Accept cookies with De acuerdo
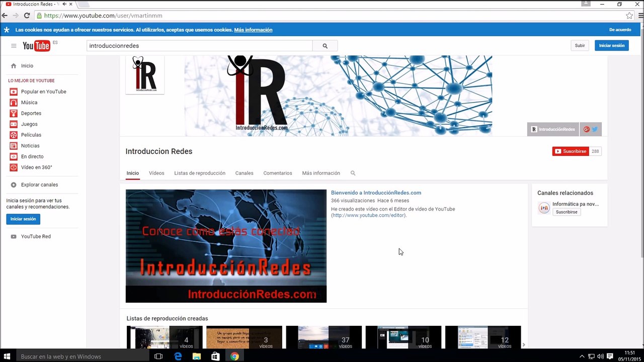 pos(620,30)
